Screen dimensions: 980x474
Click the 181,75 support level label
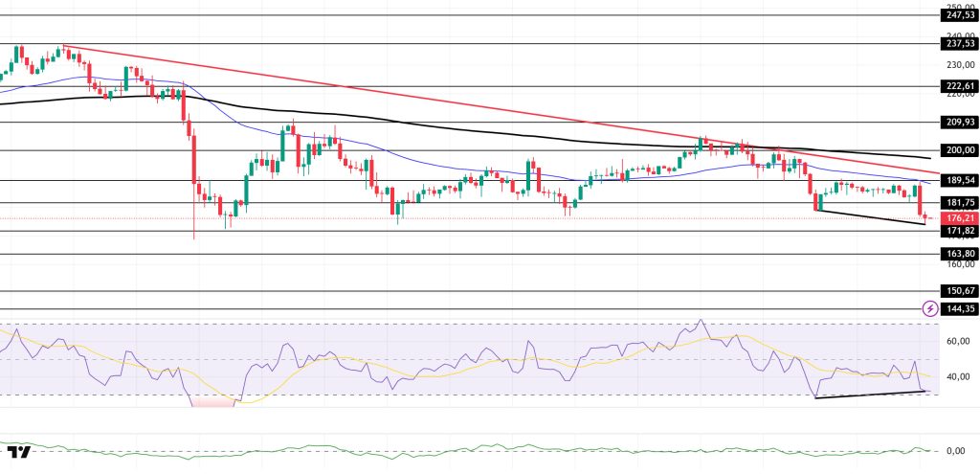point(957,203)
